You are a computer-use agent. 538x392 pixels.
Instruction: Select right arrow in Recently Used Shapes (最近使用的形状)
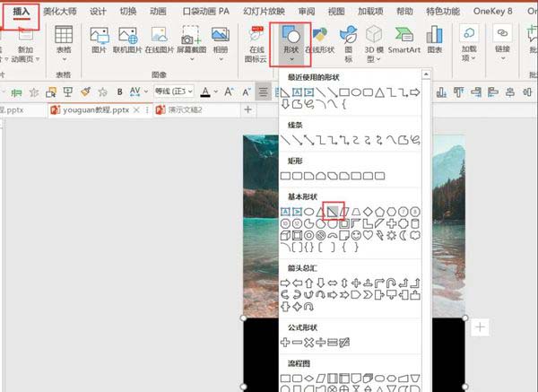click(415, 92)
